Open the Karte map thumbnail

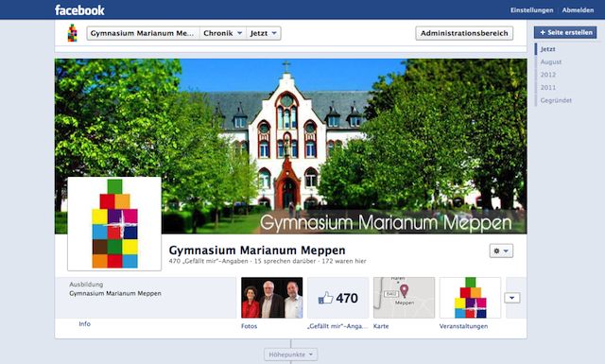404,298
